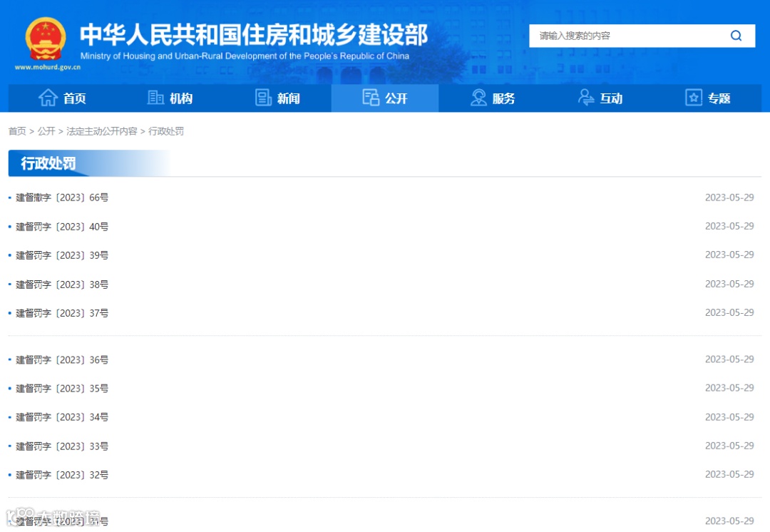Click the date beside 39号 entry
The width and height of the screenshot is (770, 532).
[x=729, y=255]
